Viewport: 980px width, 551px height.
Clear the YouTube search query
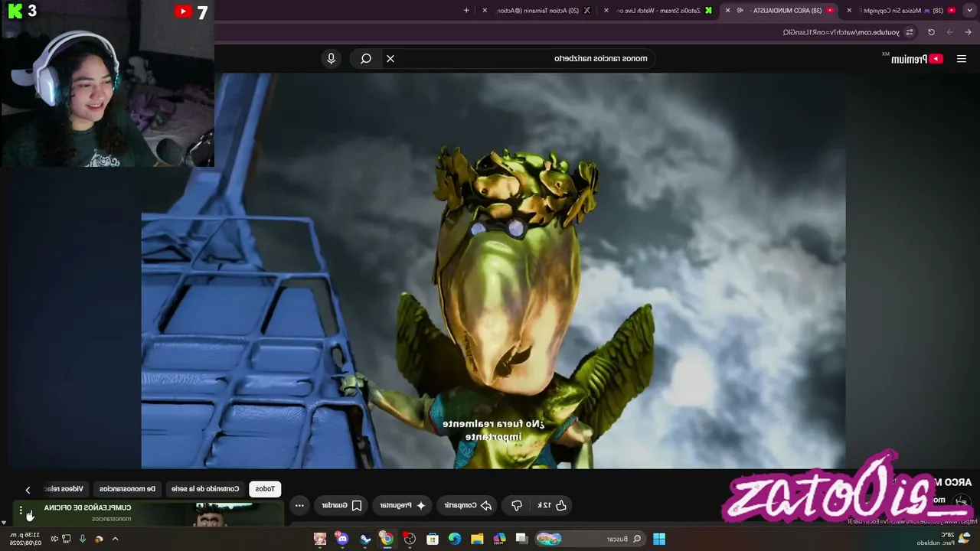click(390, 58)
